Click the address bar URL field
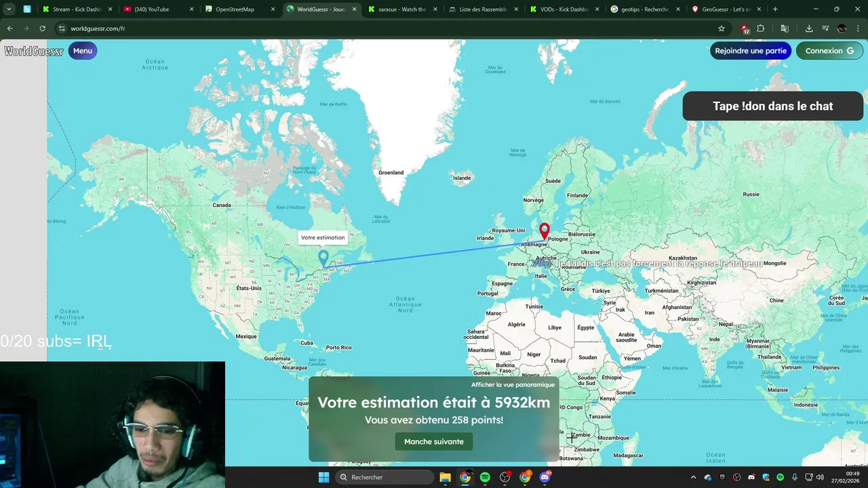 click(380, 28)
